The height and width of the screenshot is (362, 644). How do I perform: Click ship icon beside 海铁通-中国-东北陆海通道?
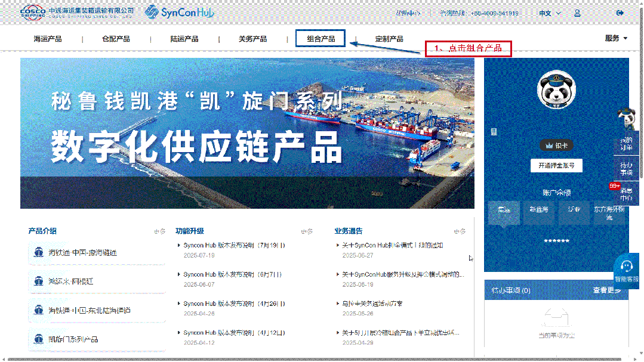pos(39,310)
